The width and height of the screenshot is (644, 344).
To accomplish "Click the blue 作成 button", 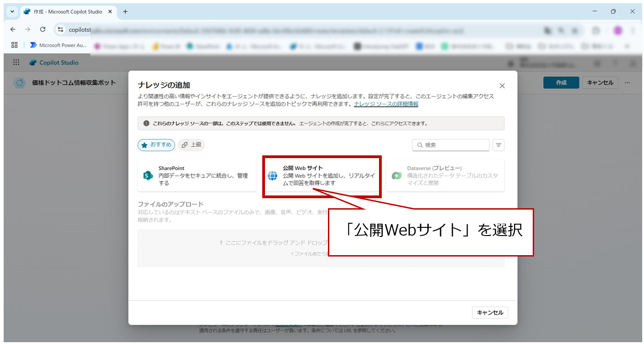I will pyautogui.click(x=561, y=82).
